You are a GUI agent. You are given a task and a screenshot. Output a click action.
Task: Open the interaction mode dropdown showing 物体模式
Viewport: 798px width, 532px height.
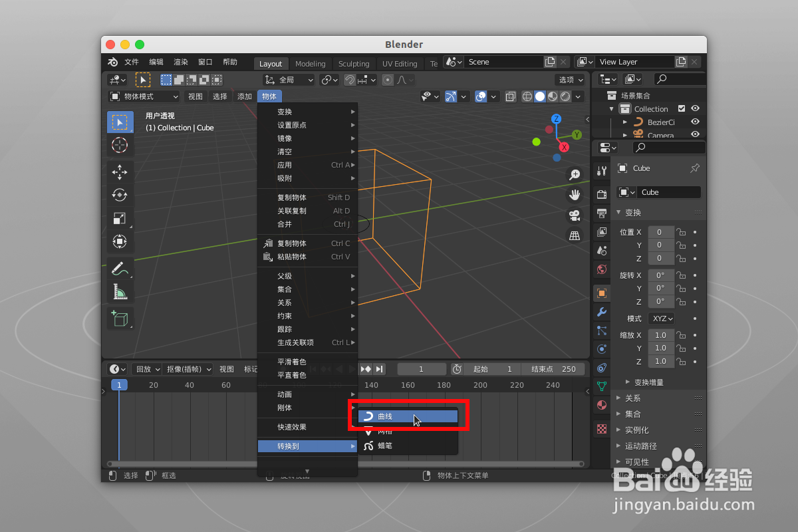[x=143, y=96]
